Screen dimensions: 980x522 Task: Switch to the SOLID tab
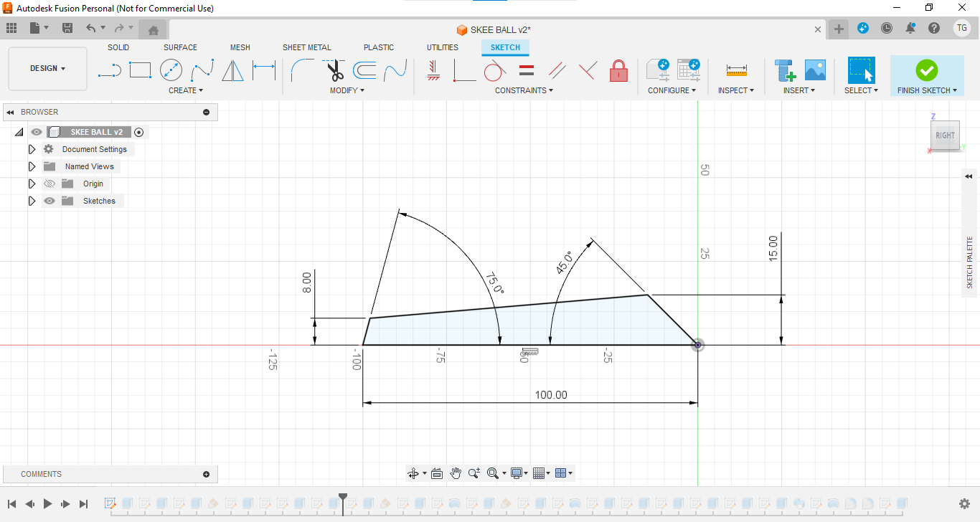(x=118, y=47)
